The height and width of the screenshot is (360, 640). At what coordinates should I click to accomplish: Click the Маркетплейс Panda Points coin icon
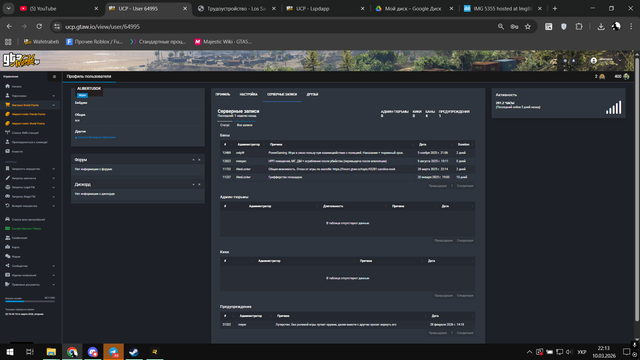(7, 114)
